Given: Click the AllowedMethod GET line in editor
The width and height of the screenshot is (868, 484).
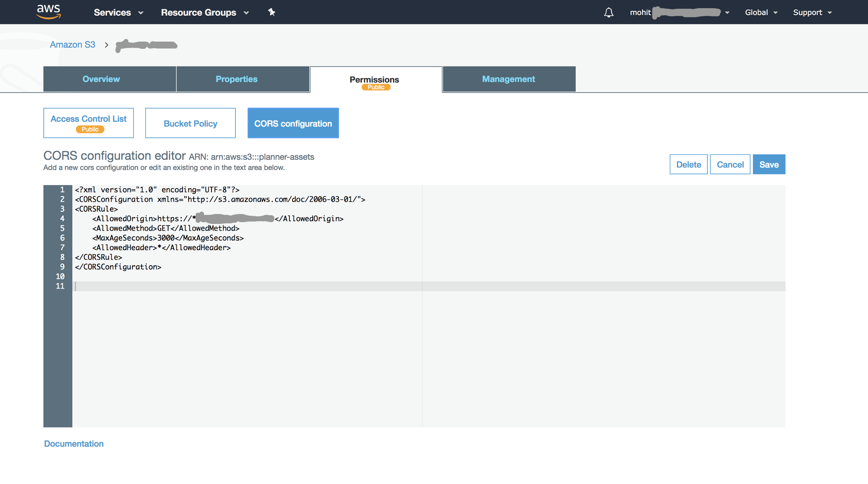Looking at the screenshot, I should [166, 228].
